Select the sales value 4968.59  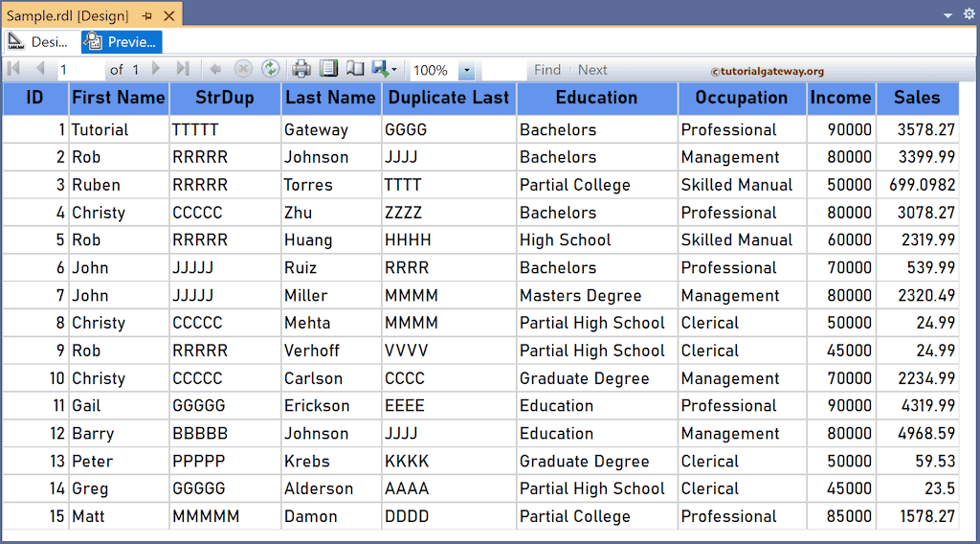917,433
